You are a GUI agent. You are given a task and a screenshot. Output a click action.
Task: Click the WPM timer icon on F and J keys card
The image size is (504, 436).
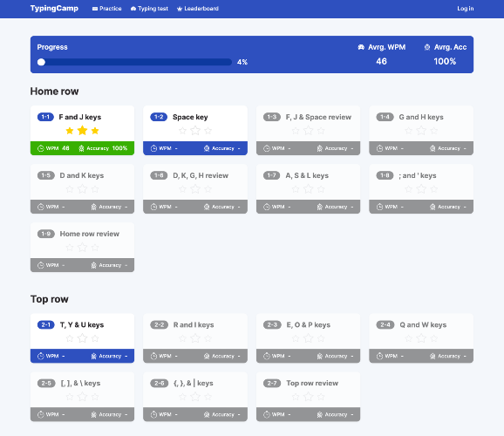click(x=40, y=148)
